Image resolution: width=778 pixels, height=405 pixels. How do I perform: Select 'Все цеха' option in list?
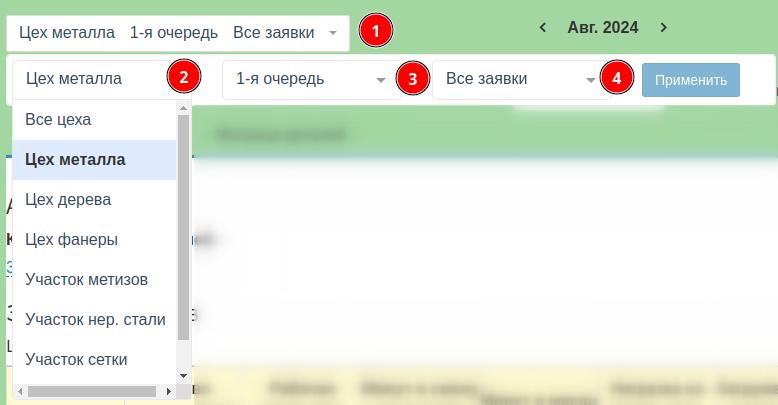94,120
